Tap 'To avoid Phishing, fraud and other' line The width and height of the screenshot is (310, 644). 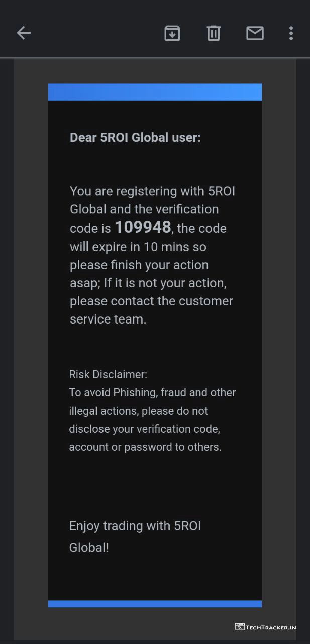[152, 392]
